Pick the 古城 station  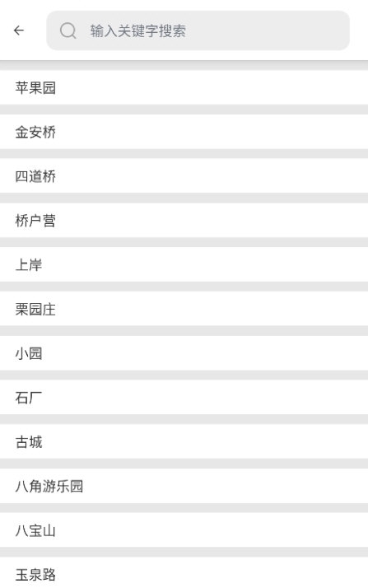pyautogui.click(x=184, y=441)
